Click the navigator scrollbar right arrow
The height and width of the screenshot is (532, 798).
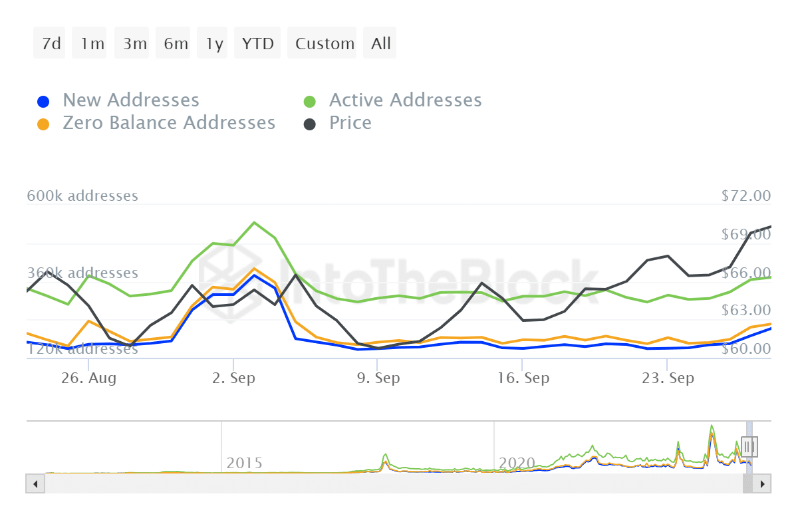762,483
